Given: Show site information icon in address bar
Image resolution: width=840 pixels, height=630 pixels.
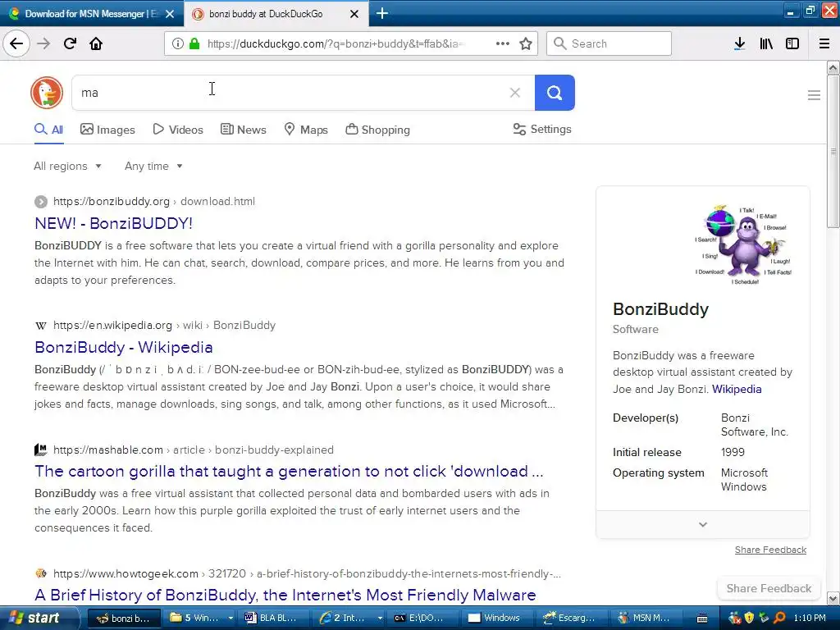Looking at the screenshot, I should coord(177,43).
